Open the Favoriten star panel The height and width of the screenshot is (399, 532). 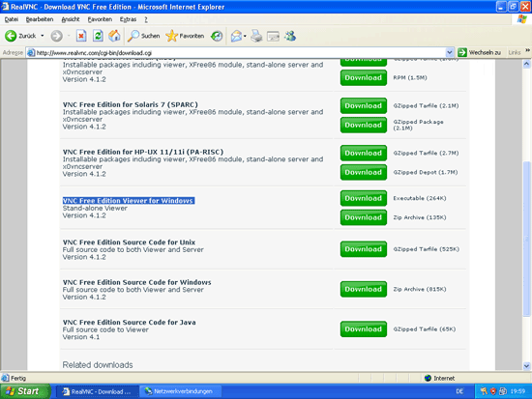(185, 36)
